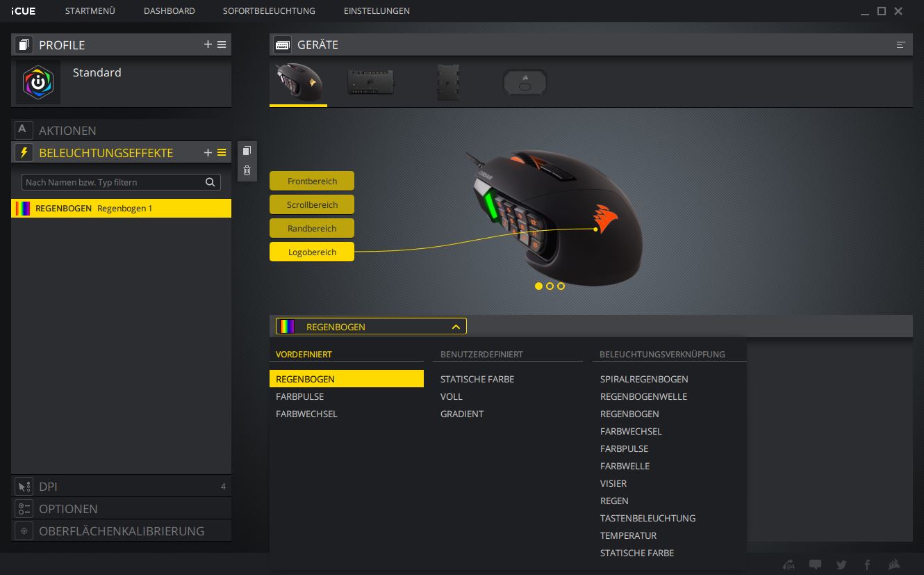The height and width of the screenshot is (575, 924).
Task: Click the Profile panel icon
Action: point(24,44)
